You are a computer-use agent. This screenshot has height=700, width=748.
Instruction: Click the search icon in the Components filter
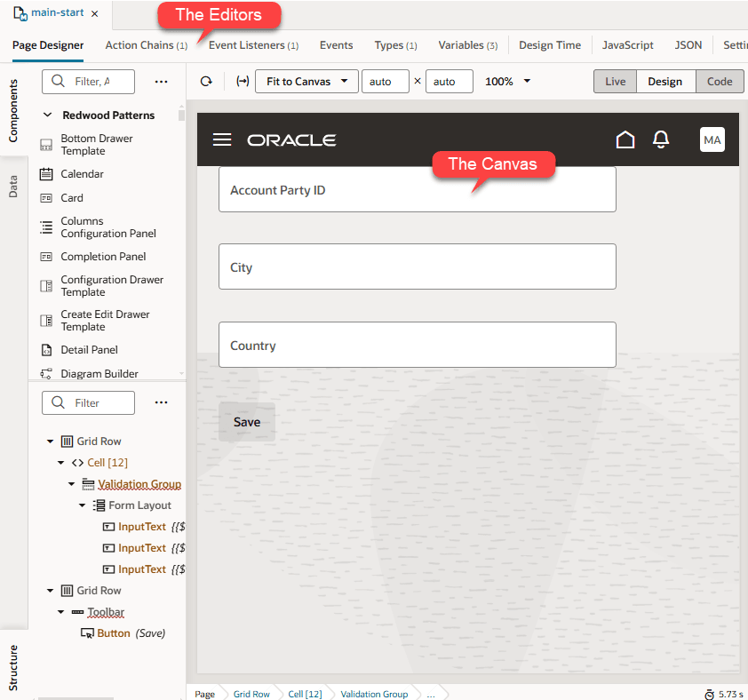[59, 81]
